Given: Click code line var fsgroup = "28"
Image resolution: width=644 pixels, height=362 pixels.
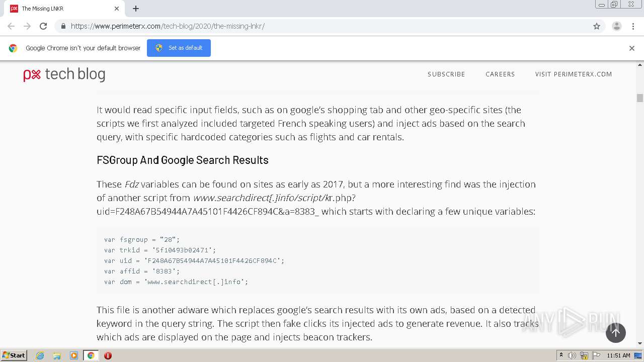Looking at the screenshot, I should pos(142,239).
